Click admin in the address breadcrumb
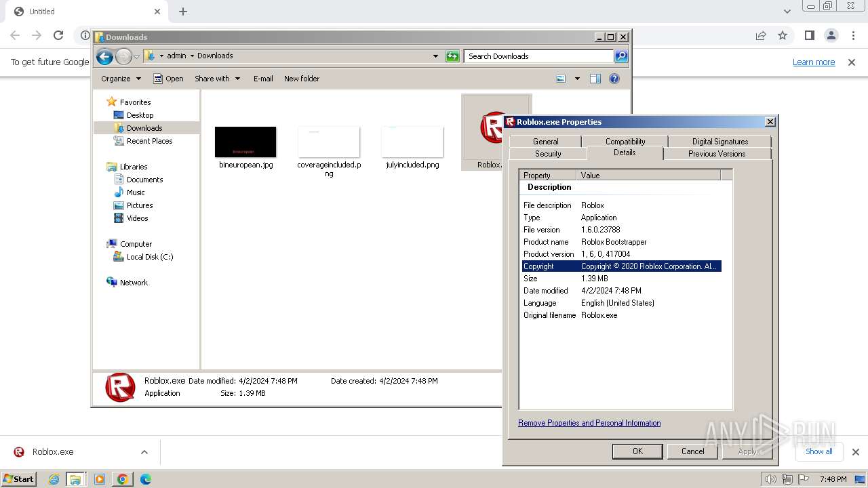 (176, 56)
